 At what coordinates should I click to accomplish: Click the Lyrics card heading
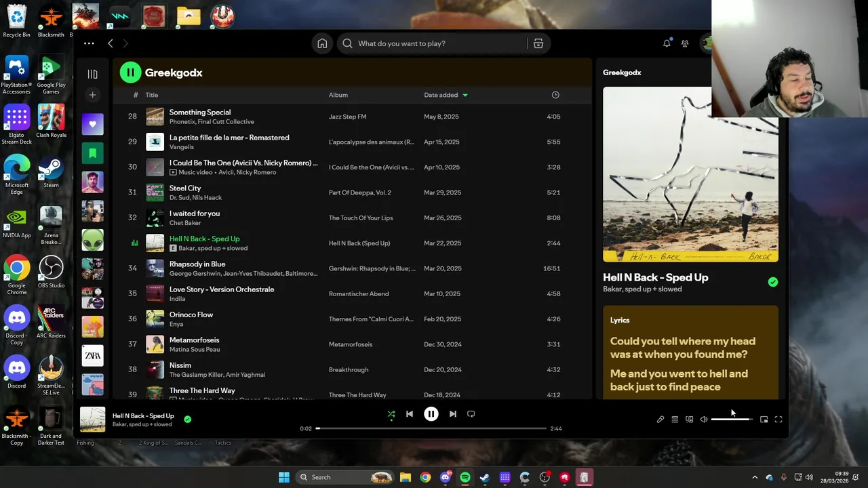[620, 320]
